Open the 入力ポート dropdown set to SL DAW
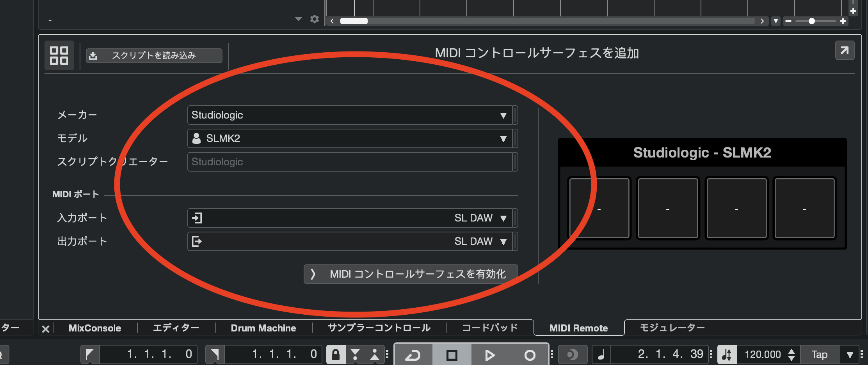The width and height of the screenshot is (868, 365). (350, 218)
